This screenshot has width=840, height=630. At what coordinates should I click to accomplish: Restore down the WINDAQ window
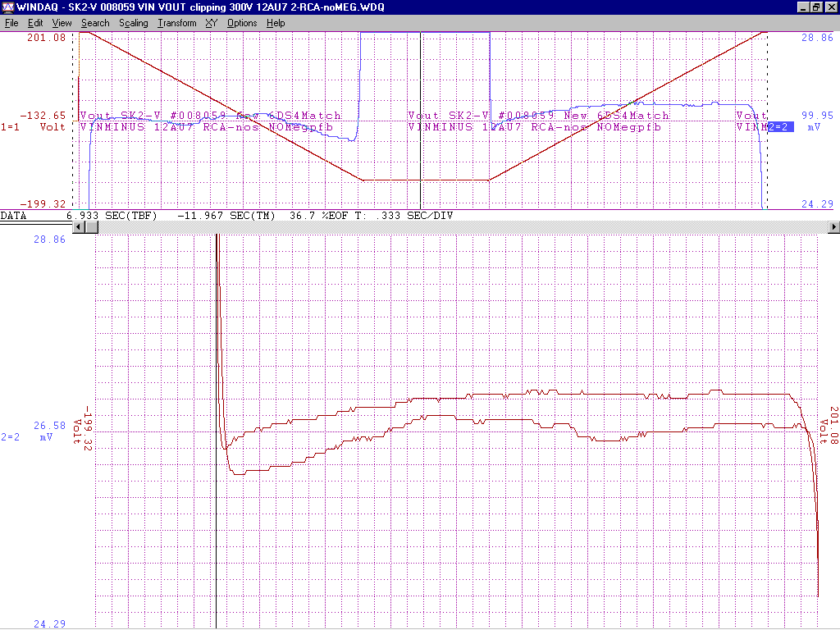(x=816, y=7)
